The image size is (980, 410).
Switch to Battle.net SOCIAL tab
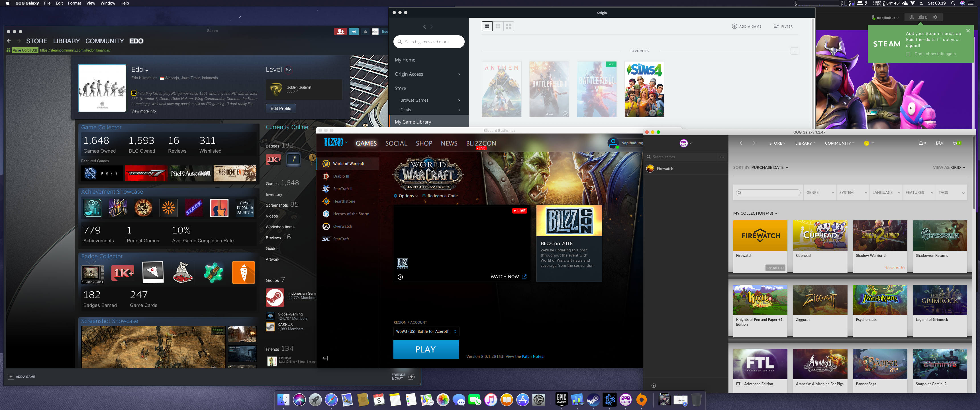point(396,143)
